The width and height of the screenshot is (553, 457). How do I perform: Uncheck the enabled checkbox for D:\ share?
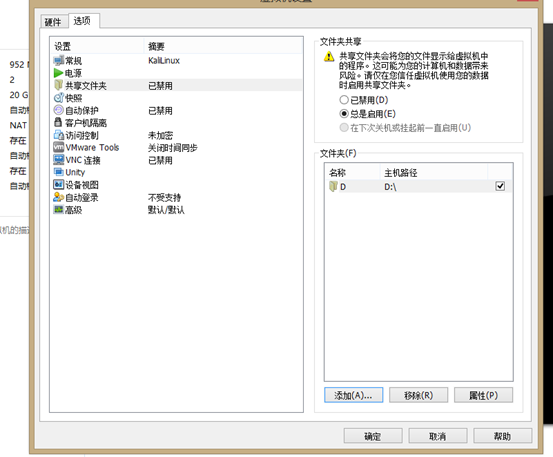(x=500, y=186)
